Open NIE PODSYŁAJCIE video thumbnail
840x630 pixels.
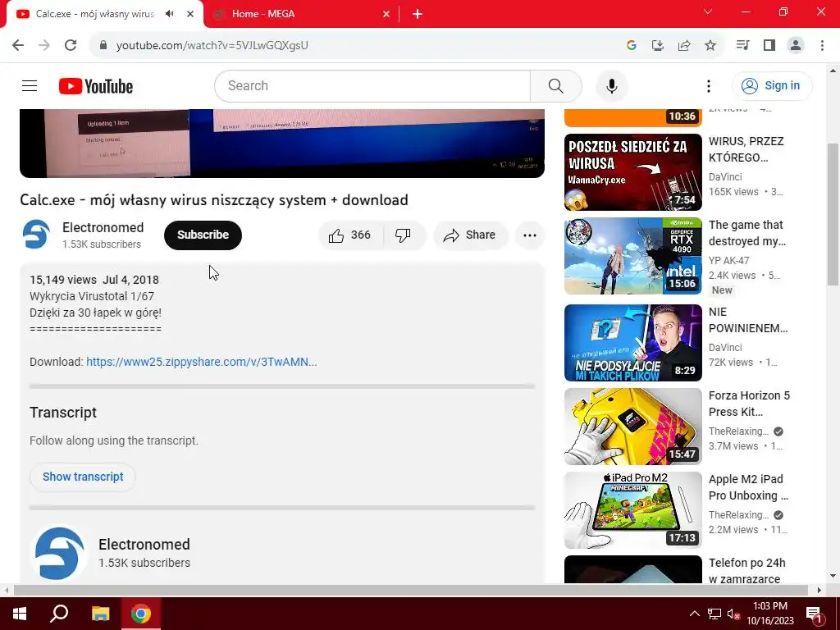coord(632,343)
